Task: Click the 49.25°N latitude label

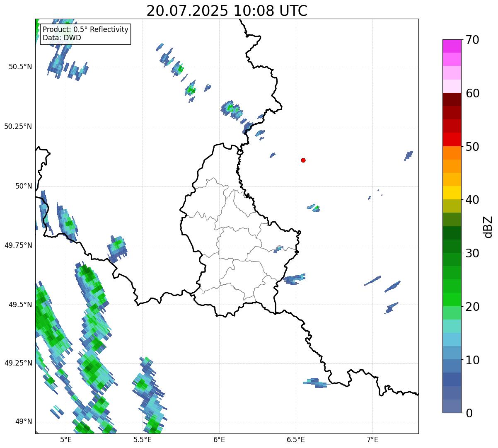Action: pos(18,363)
